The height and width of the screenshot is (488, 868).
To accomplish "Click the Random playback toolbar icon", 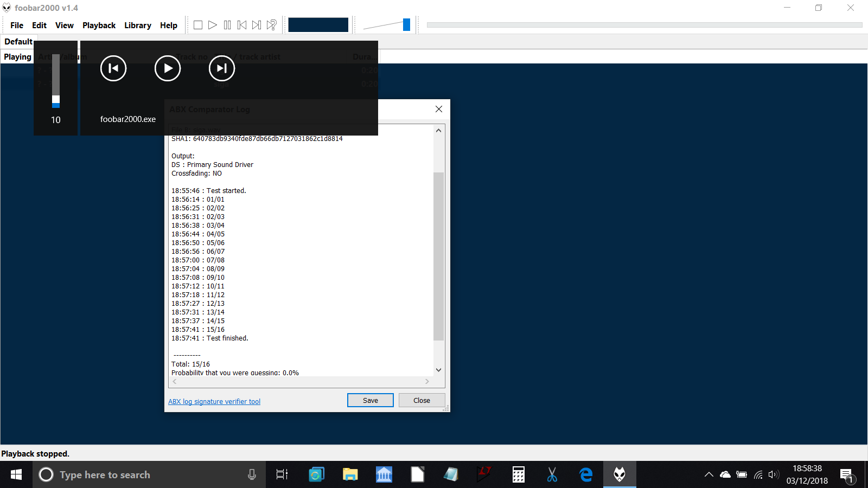I will coord(272,25).
